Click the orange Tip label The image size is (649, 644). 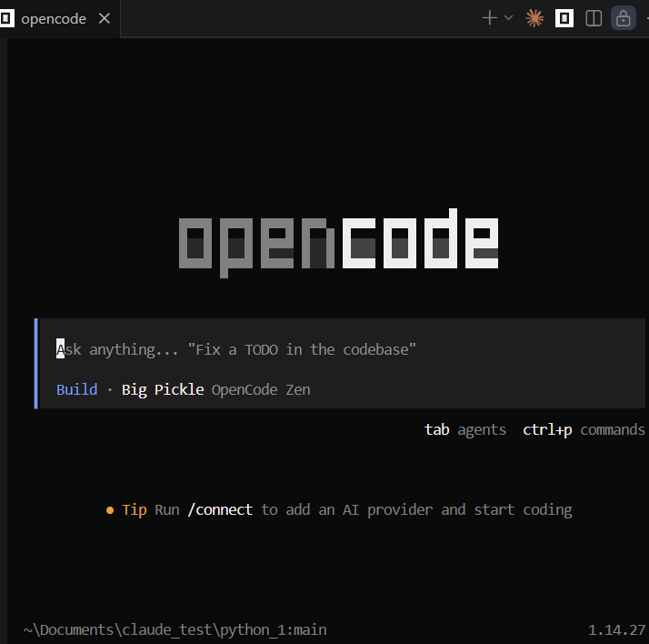[x=135, y=509]
